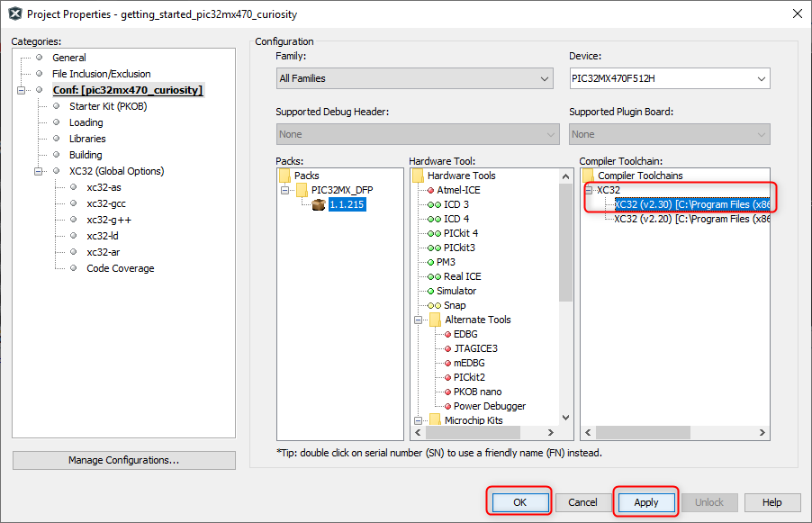Click the Atmel-ICE red status icon
The image size is (812, 523).
pyautogui.click(x=430, y=190)
